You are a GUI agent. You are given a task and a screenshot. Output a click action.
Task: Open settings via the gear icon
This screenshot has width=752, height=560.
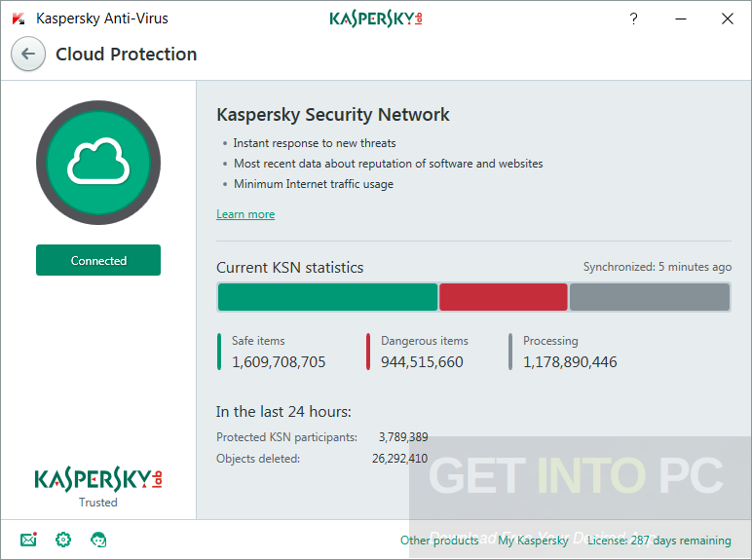click(x=63, y=540)
